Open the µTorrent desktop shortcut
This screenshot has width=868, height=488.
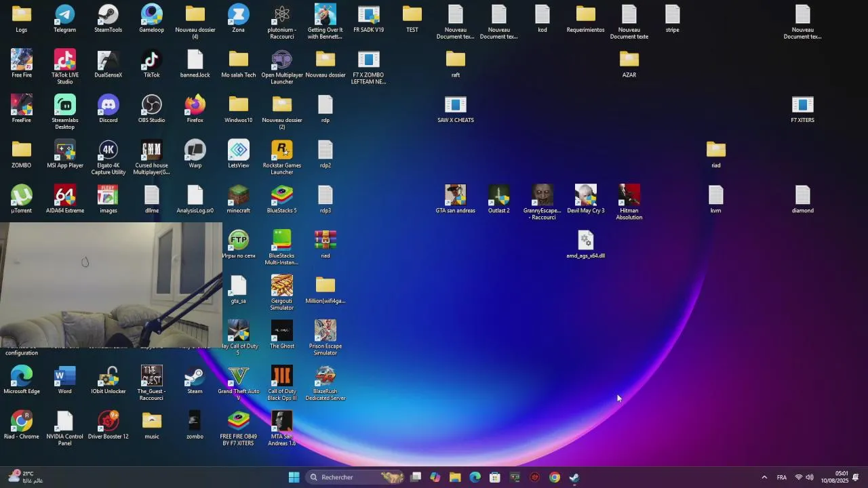pos(22,199)
